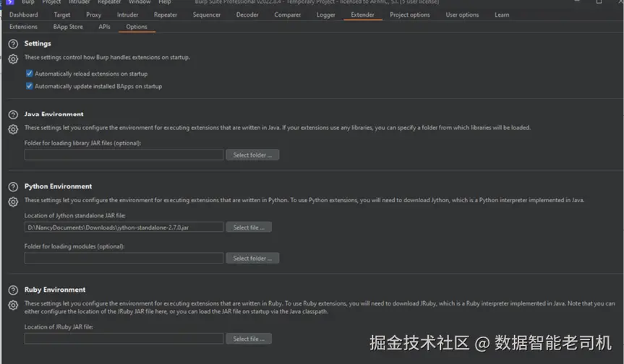
Task: Focus the JRuby JAR file location field
Action: pyautogui.click(x=124, y=339)
